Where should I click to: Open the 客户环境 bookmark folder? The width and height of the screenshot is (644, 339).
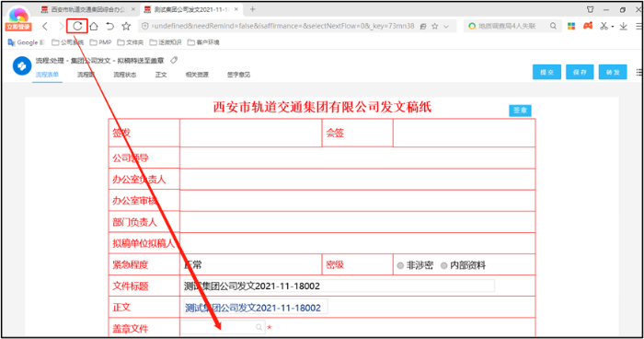click(203, 42)
